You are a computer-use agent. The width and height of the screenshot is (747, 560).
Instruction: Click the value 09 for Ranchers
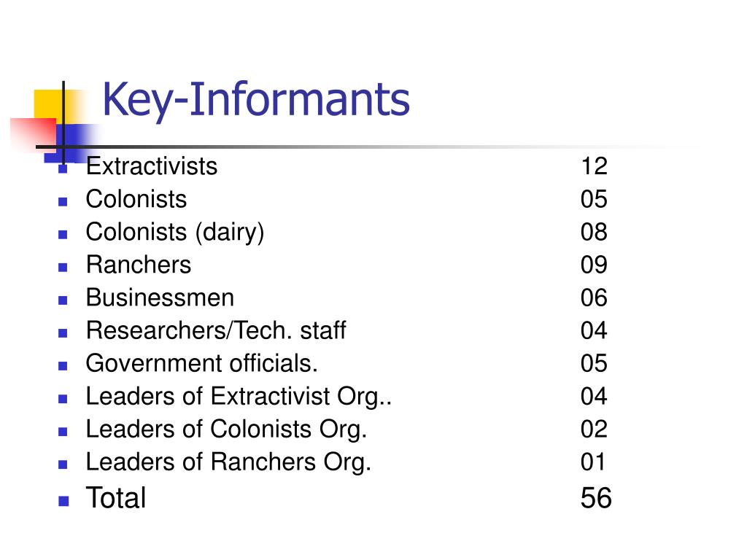coord(594,265)
